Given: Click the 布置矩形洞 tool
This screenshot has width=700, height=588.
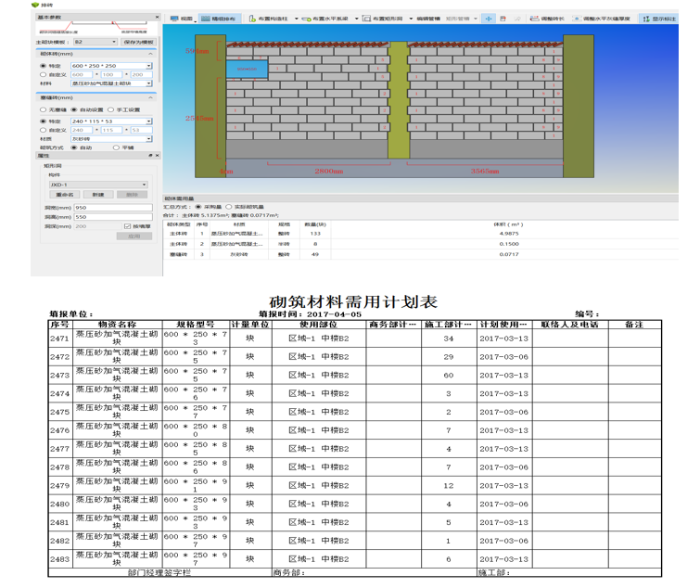Looking at the screenshot, I should click(384, 19).
